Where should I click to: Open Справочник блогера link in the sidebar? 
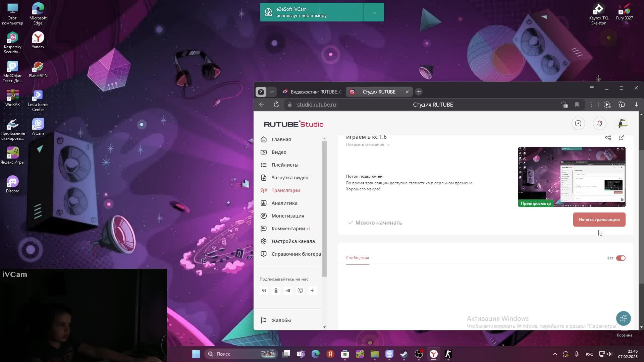point(296,254)
